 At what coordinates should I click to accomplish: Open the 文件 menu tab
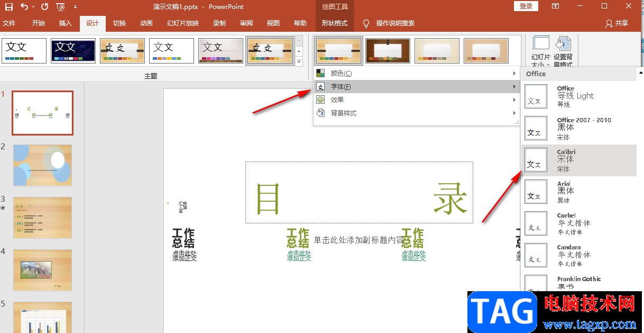(9, 23)
